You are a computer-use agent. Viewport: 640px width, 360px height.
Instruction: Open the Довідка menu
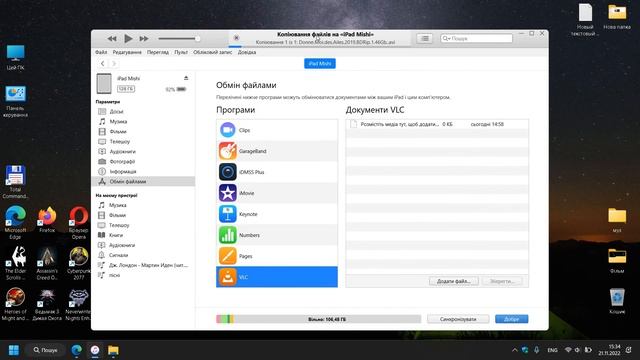pos(247,52)
